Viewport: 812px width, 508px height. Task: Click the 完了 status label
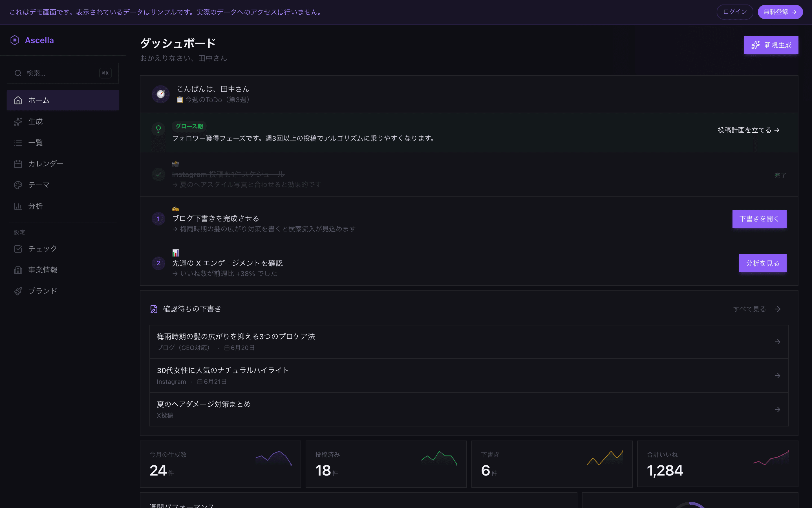[x=780, y=175]
